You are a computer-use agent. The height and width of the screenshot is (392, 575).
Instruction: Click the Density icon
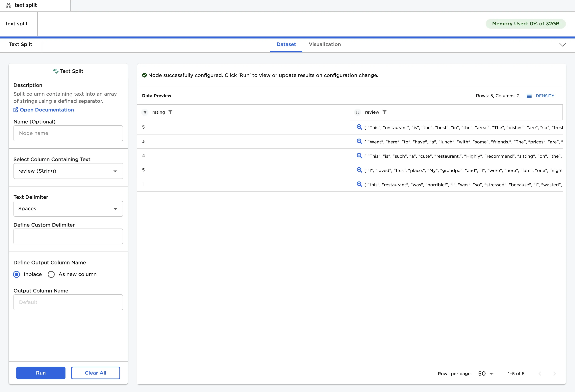(529, 96)
